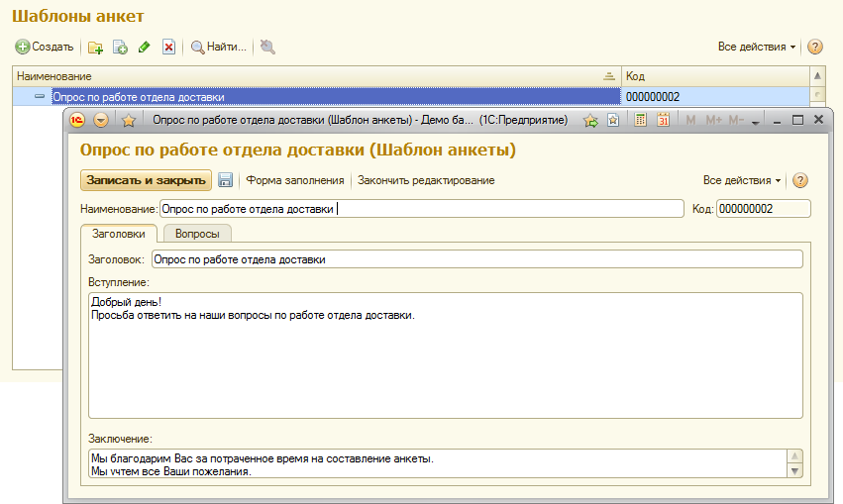Image resolution: width=843 pixels, height=504 pixels.
Task: Open help in the dialog toolbar
Action: [x=800, y=180]
